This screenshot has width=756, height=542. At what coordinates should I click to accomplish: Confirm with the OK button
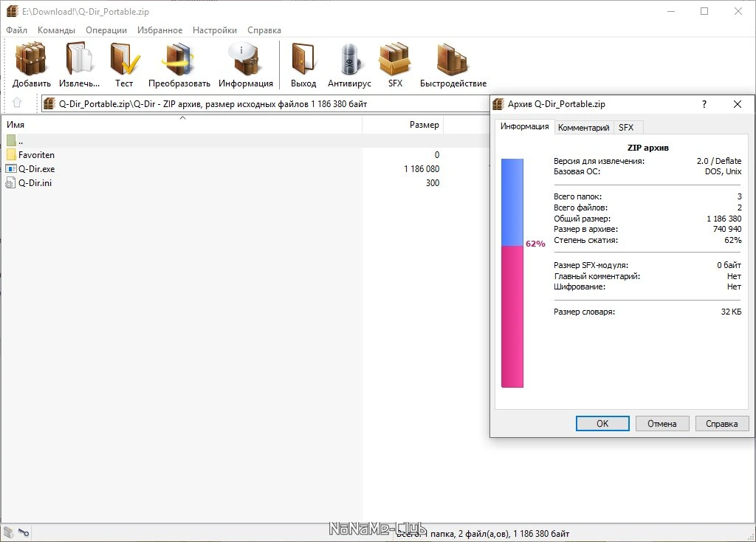click(x=602, y=423)
